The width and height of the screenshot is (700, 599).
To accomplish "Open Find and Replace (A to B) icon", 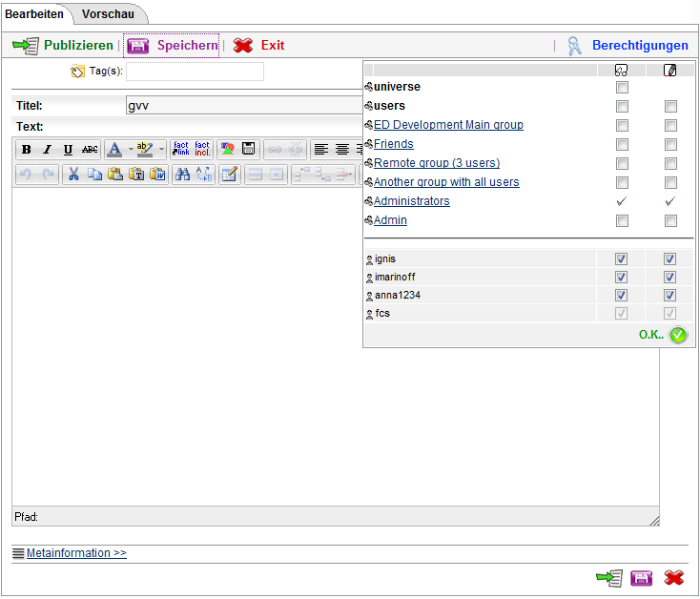I will [204, 175].
